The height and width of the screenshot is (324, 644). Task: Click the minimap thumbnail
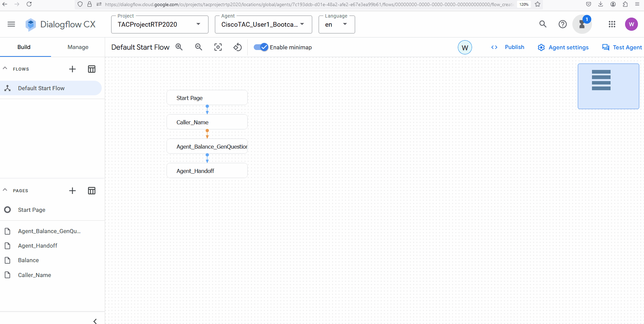pyautogui.click(x=608, y=86)
